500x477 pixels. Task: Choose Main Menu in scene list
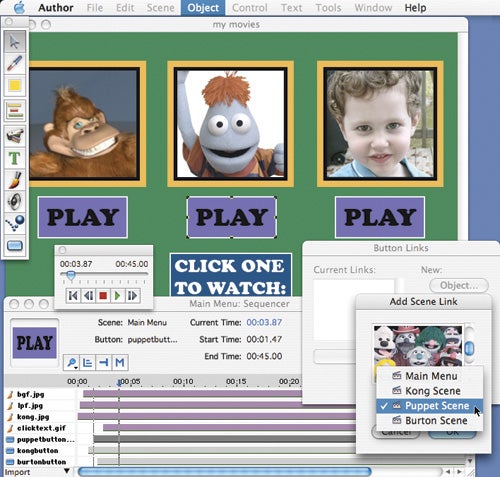click(429, 376)
